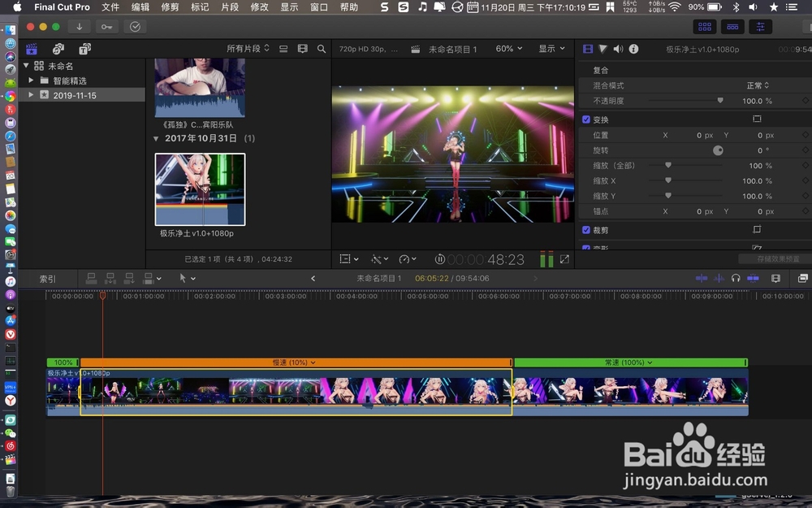Open the 修改 menu
812x508 pixels.
click(260, 7)
